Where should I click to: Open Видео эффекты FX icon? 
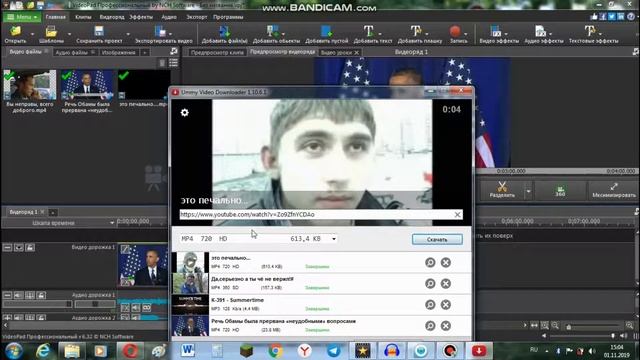point(496,31)
